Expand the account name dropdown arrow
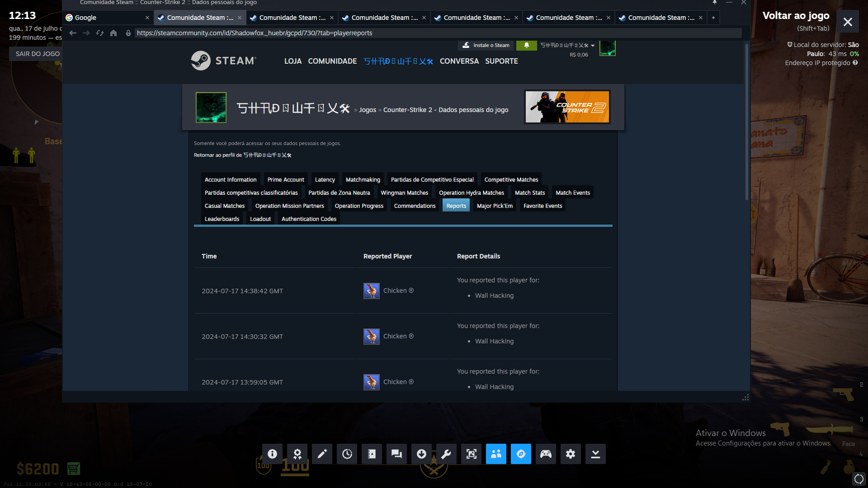868x488 pixels. (x=593, y=46)
